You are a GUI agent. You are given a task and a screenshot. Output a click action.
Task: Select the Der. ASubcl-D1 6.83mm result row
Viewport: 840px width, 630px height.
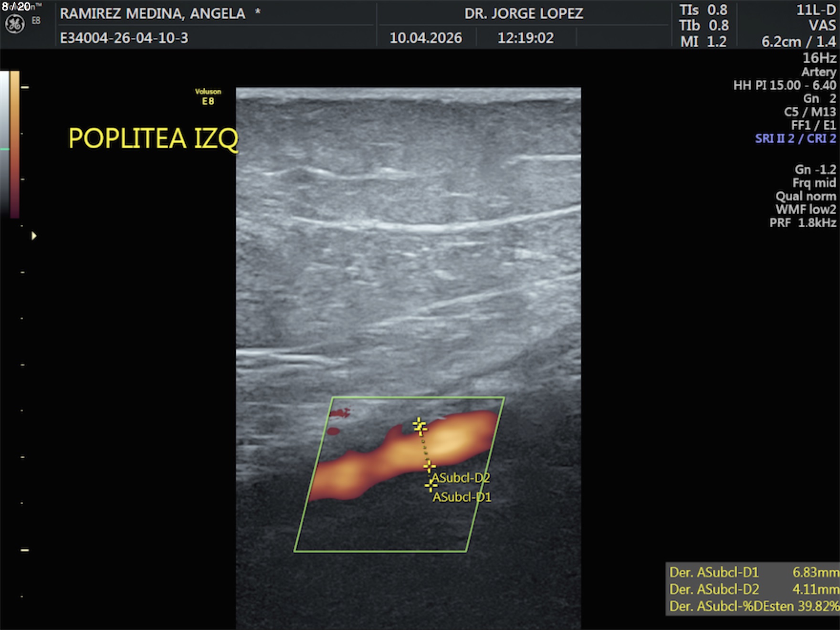pyautogui.click(x=753, y=572)
